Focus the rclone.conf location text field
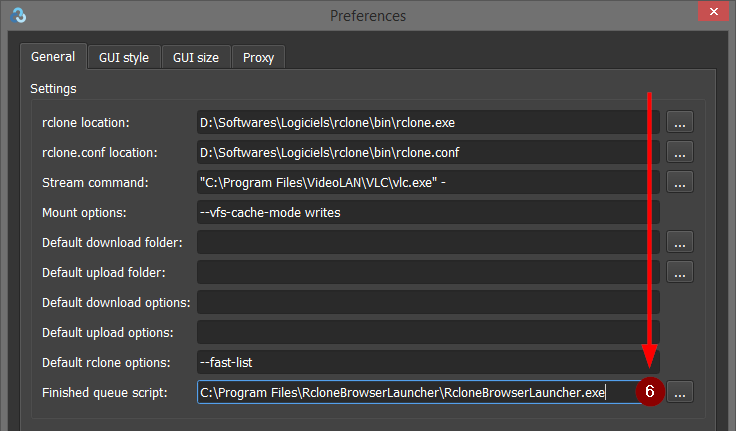 pyautogui.click(x=420, y=153)
